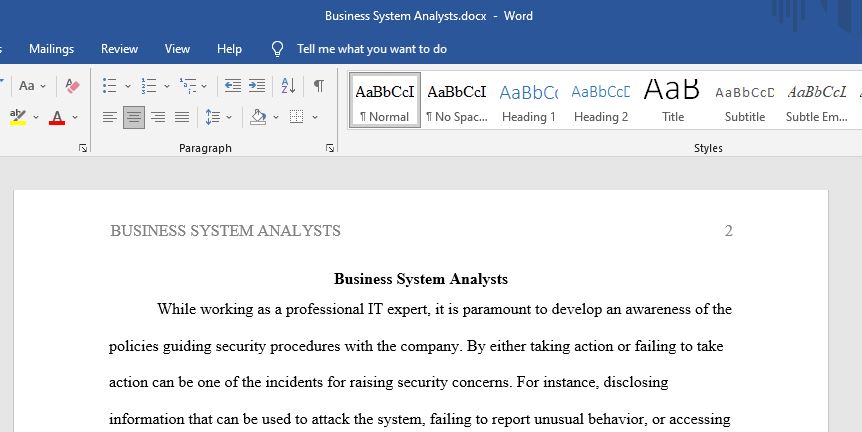Open the Mailings ribbon tab
Screen dimensions: 862x432
point(51,49)
